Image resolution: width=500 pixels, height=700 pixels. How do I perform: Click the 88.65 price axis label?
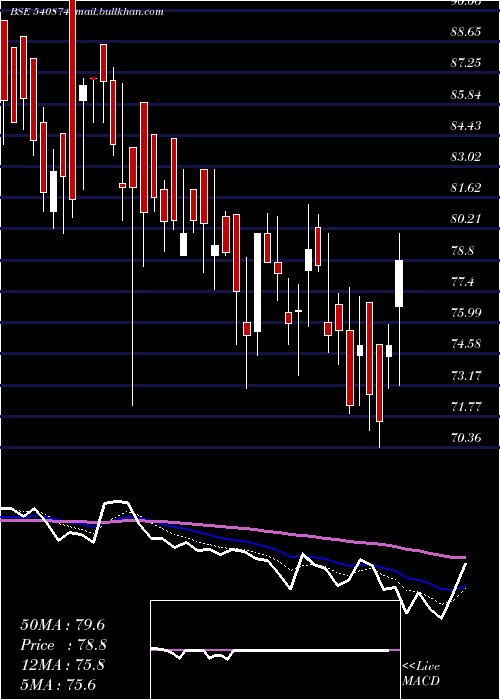(x=466, y=32)
